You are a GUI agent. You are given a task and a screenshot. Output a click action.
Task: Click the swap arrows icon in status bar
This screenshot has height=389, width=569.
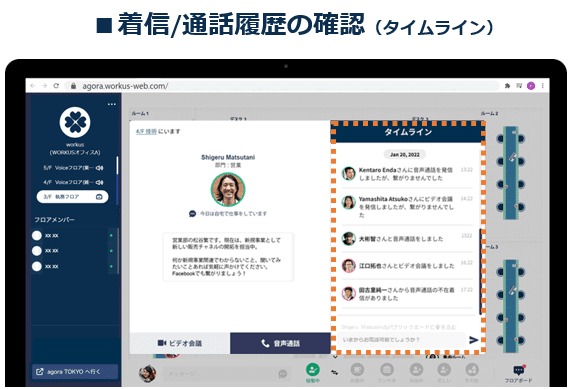(x=335, y=372)
